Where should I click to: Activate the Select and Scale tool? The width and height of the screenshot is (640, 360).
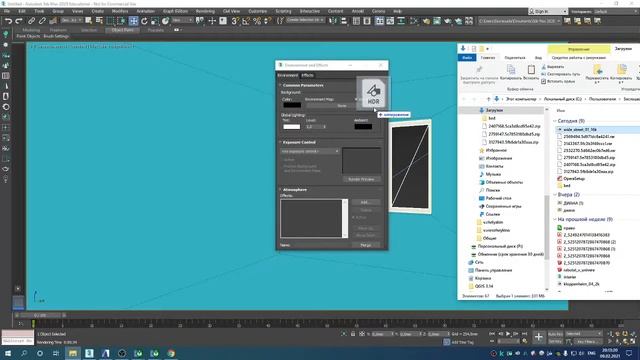tap(155, 21)
